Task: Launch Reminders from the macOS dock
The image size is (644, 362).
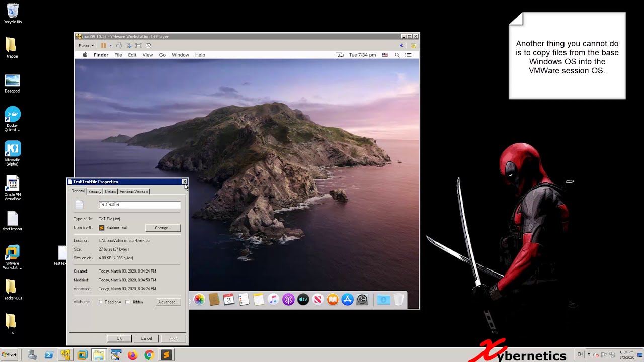Action: [x=244, y=300]
